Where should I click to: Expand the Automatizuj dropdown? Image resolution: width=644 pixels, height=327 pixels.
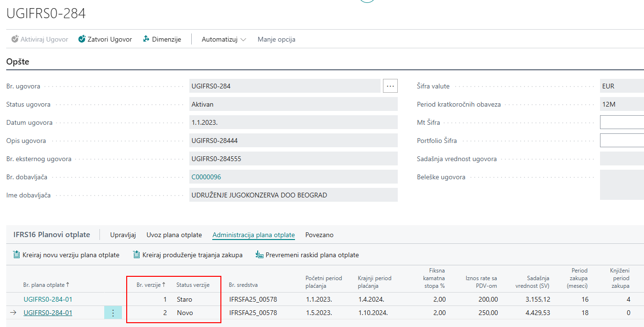point(224,39)
